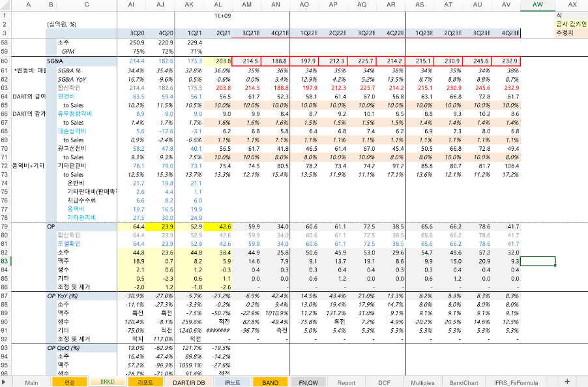The image size is (588, 387).
Task: Click the OP label cell in row 79
Action: click(81, 226)
